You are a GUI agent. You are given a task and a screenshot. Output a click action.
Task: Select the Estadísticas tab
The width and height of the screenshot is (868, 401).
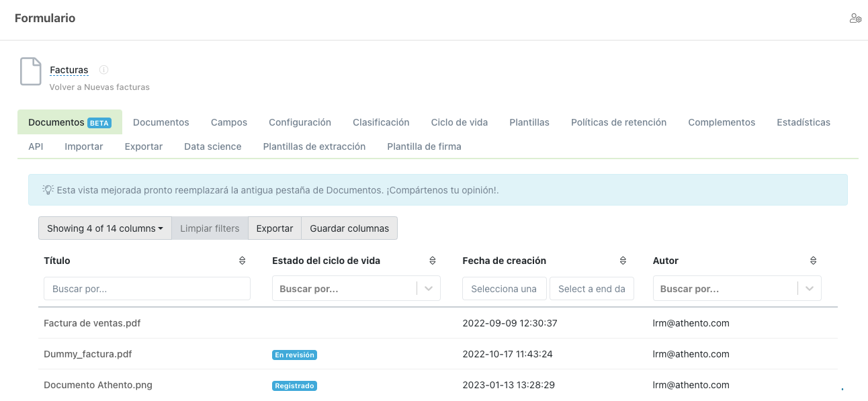(803, 122)
